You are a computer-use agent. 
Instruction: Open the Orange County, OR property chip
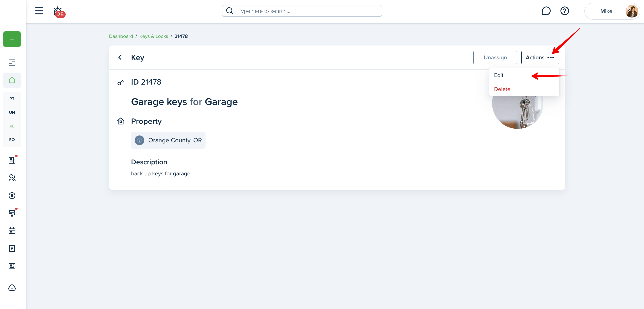click(168, 140)
